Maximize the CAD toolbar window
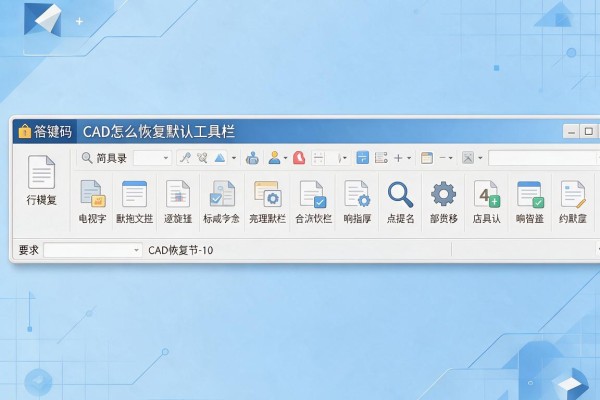 (589, 132)
